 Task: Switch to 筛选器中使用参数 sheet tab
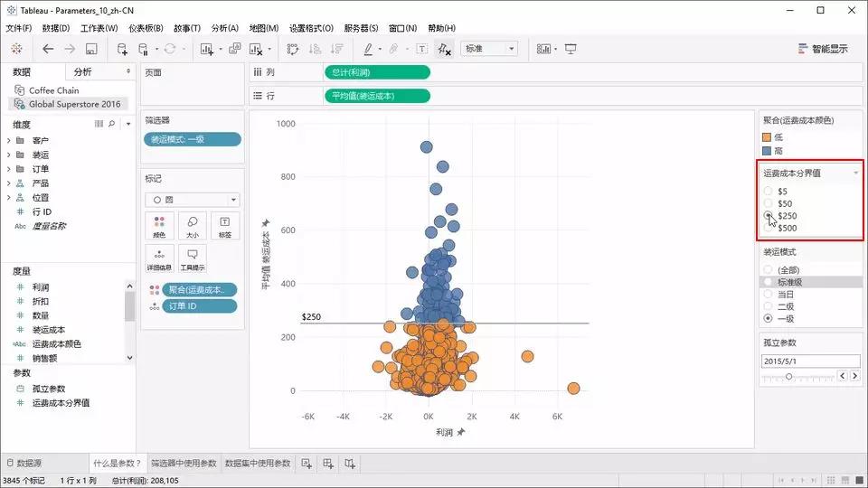[184, 464]
